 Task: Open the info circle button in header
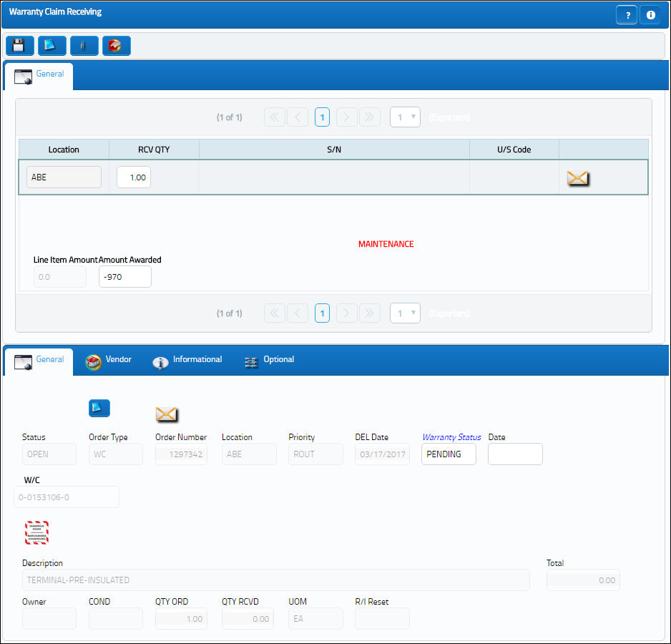point(650,15)
